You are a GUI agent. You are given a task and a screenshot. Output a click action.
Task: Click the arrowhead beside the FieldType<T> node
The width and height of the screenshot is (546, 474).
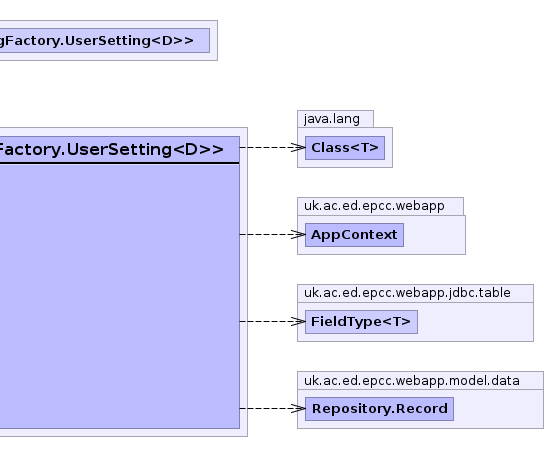coord(299,321)
